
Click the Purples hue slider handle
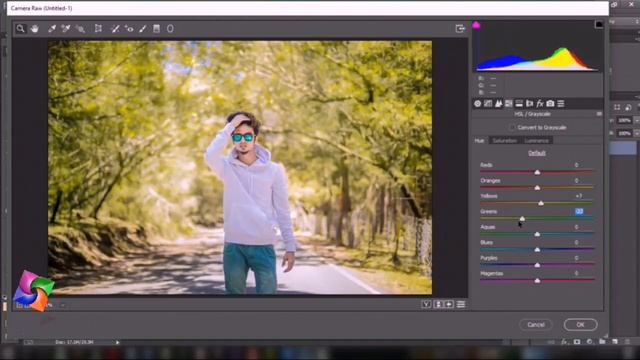tap(537, 265)
